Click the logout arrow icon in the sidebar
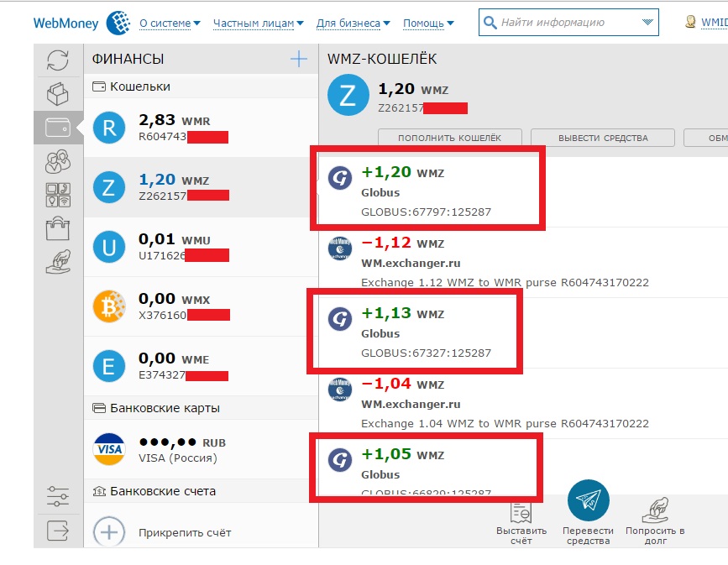Image resolution: width=728 pixels, height=565 pixels. (x=58, y=531)
